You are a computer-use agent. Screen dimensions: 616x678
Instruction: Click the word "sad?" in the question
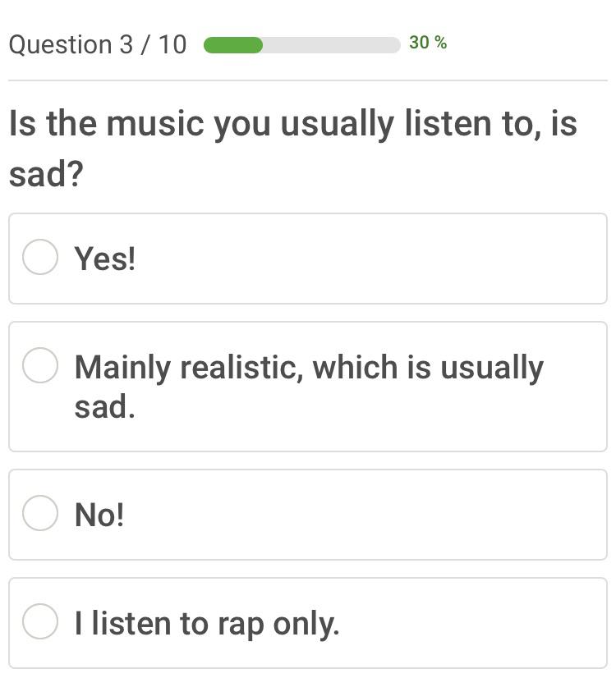tap(46, 174)
